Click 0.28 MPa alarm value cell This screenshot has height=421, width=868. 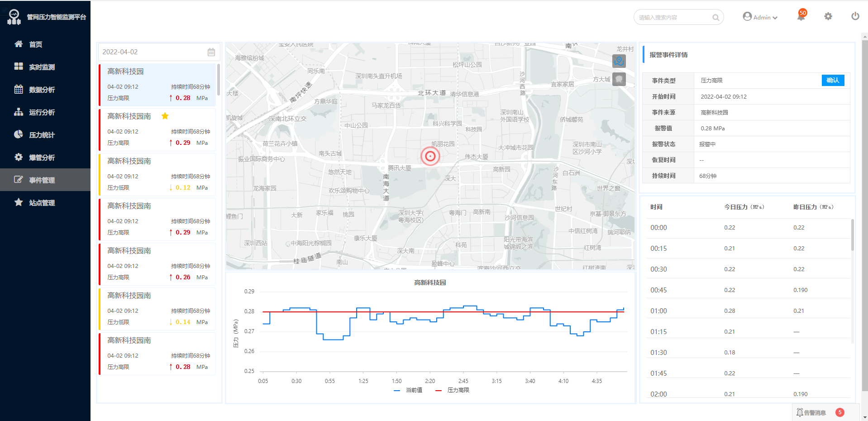pyautogui.click(x=713, y=129)
